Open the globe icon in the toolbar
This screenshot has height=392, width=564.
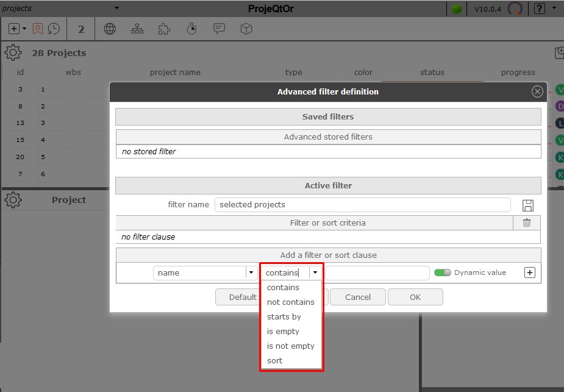click(110, 29)
